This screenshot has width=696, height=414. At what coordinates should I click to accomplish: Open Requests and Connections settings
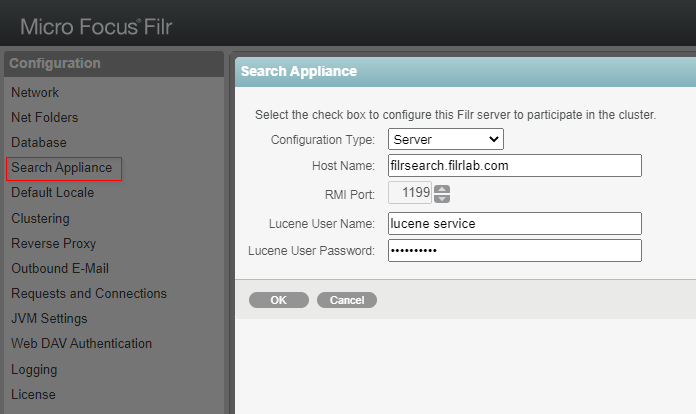[x=89, y=293]
